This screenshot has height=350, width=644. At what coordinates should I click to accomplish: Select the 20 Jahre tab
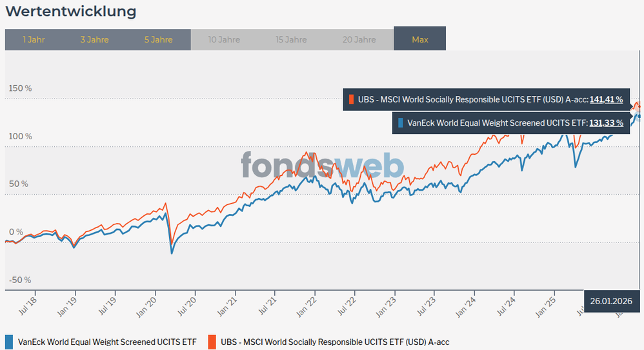pos(359,40)
